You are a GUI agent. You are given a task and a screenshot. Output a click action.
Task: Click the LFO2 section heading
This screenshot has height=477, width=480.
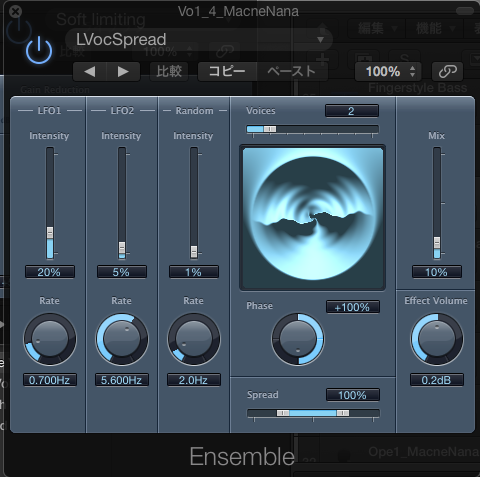[x=122, y=111]
